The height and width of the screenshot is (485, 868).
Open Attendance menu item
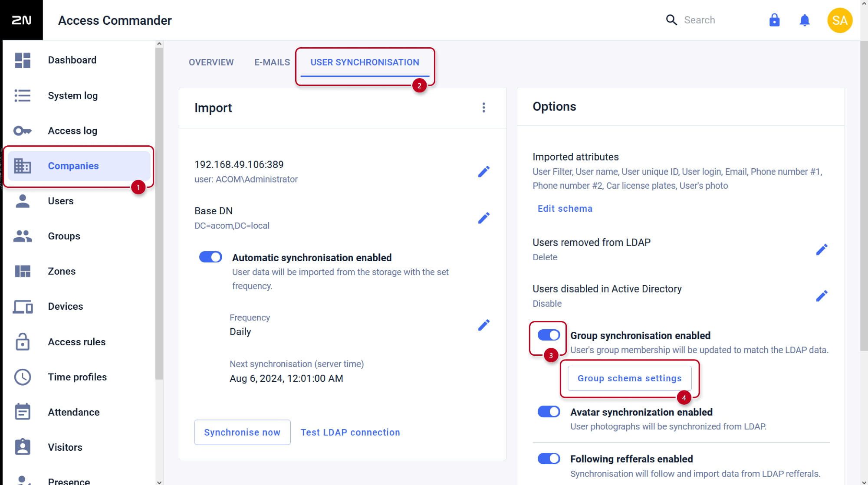pos(79,412)
